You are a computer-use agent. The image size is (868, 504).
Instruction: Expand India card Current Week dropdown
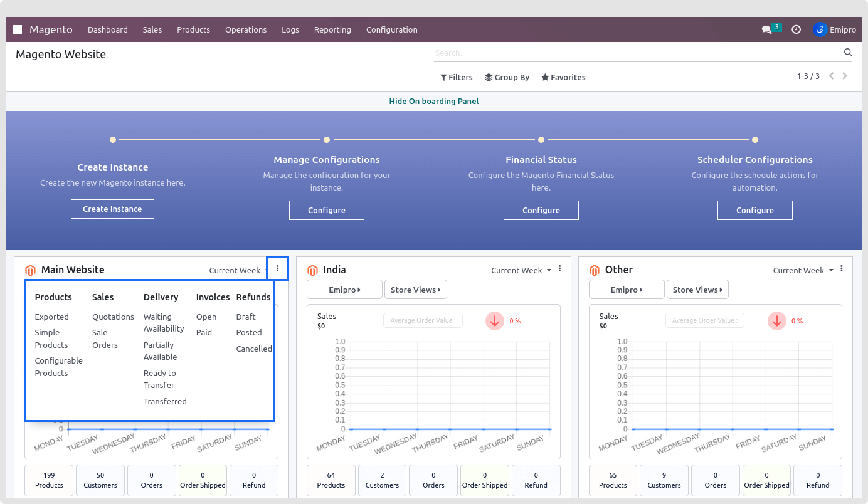point(521,270)
